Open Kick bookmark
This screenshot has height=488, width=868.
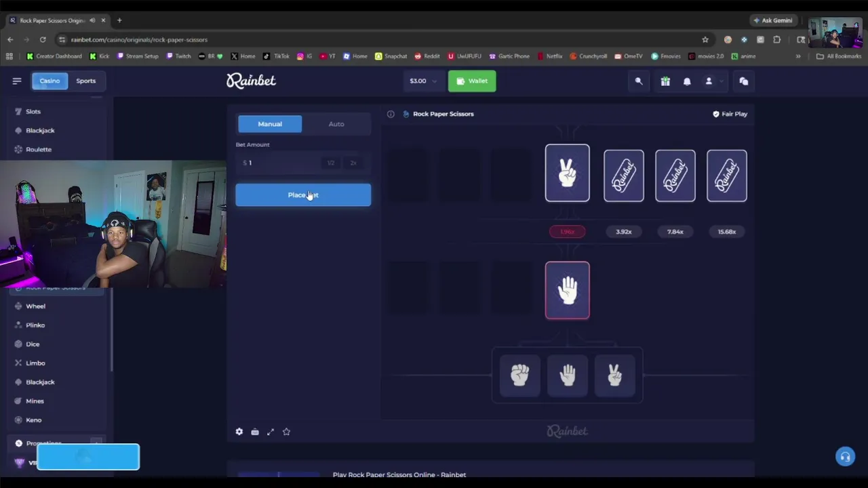pyautogui.click(x=99, y=56)
